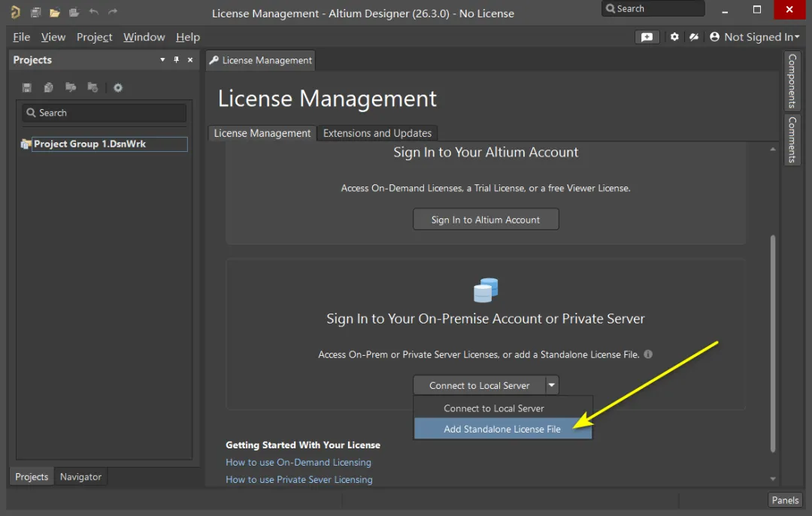
Task: Click the Undo arrow icon
Action: 94,11
